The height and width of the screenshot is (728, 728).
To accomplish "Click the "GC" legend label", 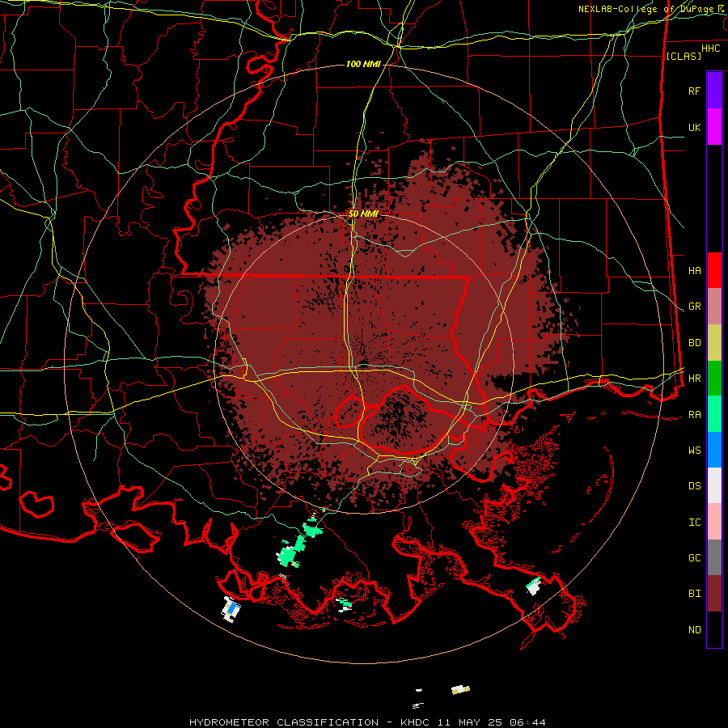I will (x=694, y=557).
